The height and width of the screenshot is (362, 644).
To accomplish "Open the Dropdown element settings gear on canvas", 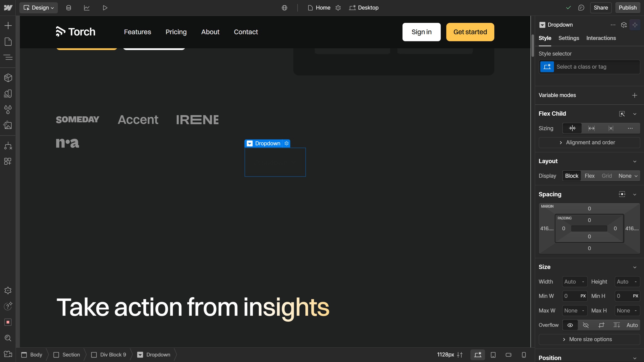I will point(287,143).
